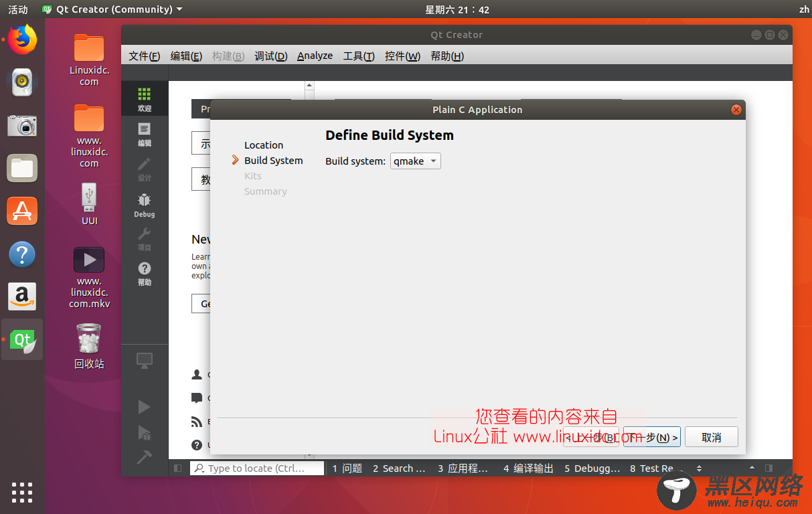The height and width of the screenshot is (514, 812).
Task: Click the green Run arrow icon
Action: tap(144, 407)
